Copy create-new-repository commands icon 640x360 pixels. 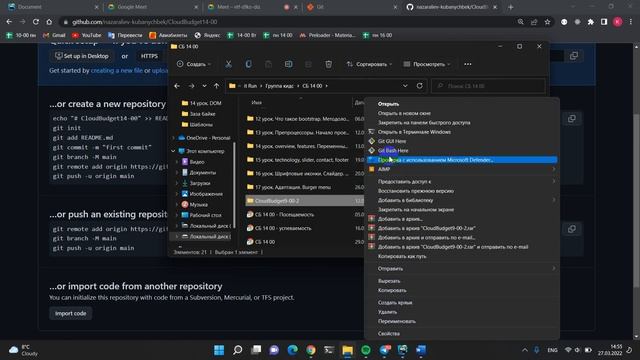[572, 119]
